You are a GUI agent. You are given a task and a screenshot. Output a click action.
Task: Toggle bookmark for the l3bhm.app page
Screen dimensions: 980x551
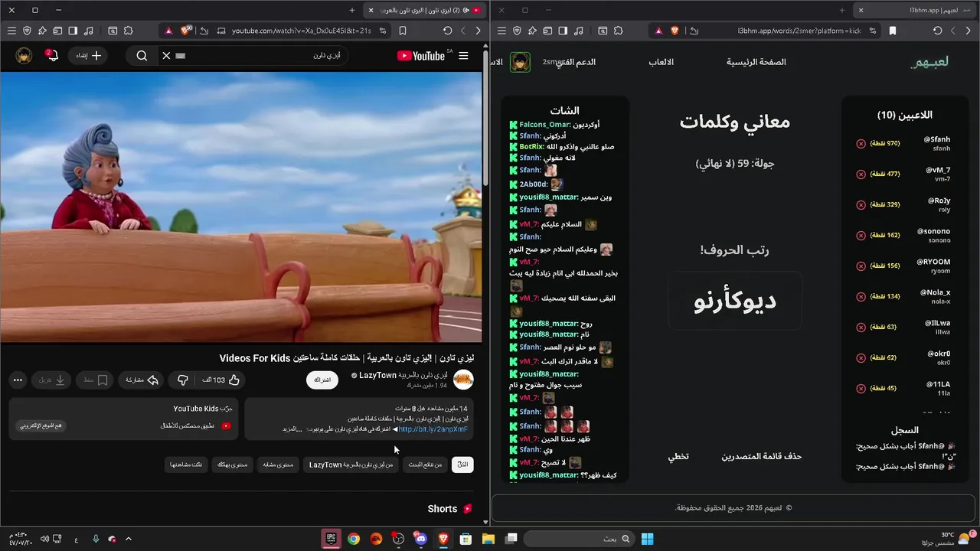pyautogui.click(x=893, y=31)
